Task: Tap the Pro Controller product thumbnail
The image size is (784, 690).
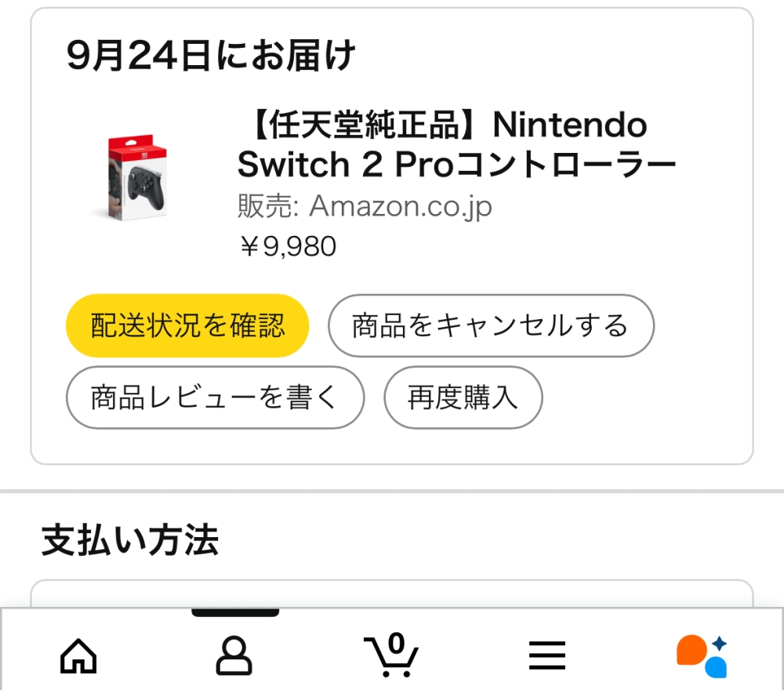Action: point(136,176)
